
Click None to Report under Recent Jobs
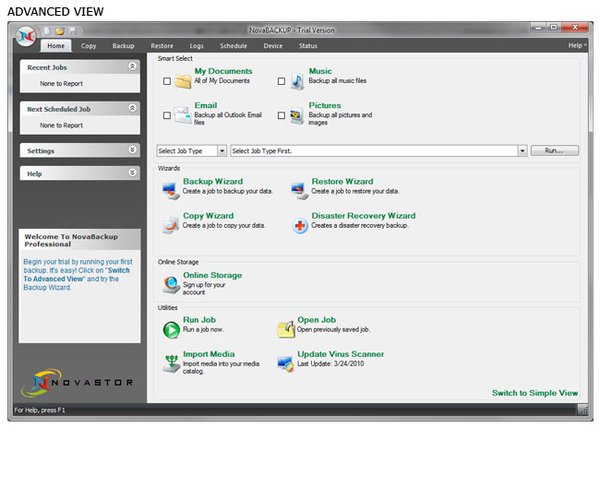pos(61,83)
